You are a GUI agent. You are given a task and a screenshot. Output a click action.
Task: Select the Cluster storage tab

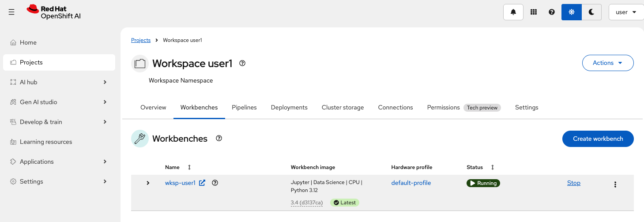click(343, 107)
